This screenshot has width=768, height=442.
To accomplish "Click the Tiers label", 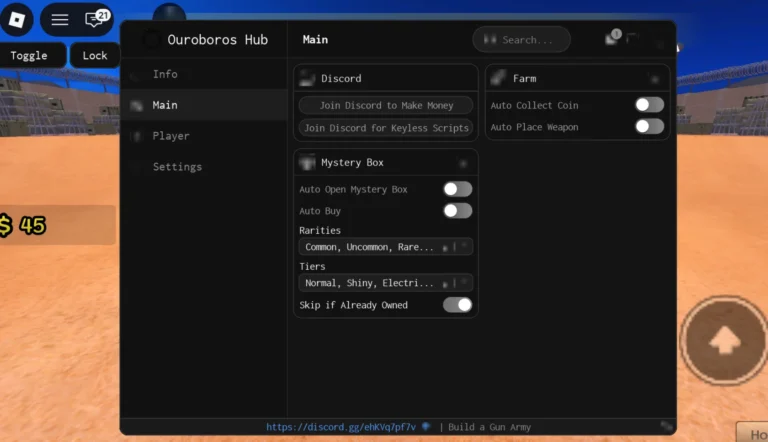I will (x=312, y=266).
